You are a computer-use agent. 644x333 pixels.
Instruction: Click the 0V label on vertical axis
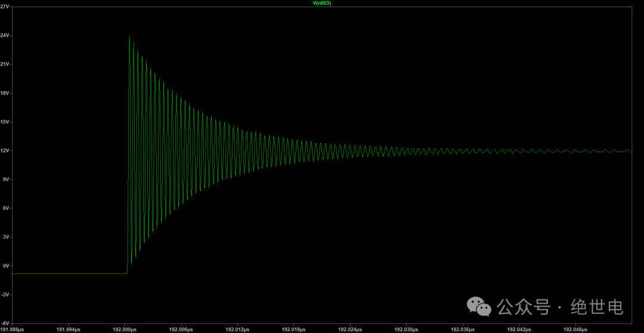coord(5,266)
